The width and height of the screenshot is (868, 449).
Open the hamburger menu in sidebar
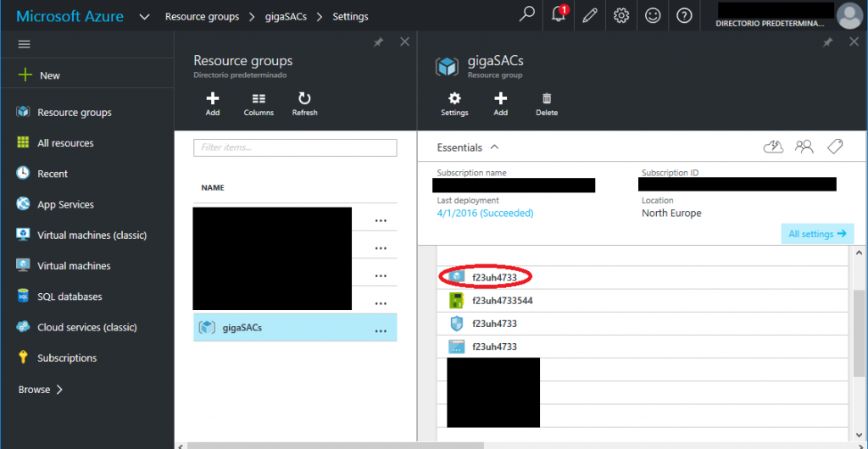[24, 44]
